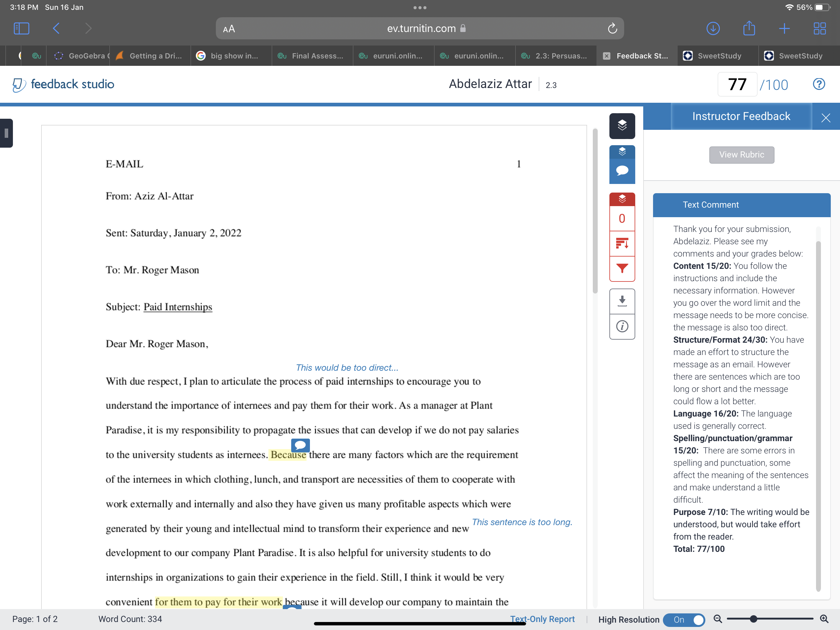Image resolution: width=840 pixels, height=630 pixels.
Task: Open the Text-Only Report
Action: [x=542, y=619]
